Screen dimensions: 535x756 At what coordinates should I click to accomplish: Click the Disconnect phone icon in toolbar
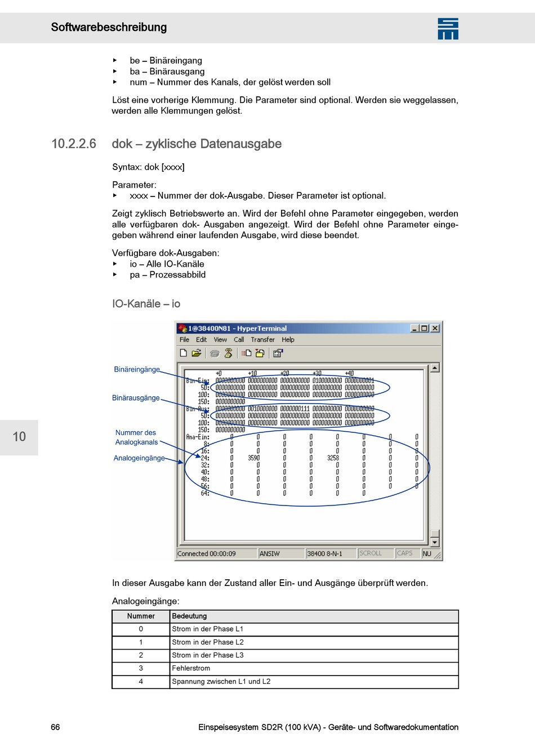tap(228, 353)
